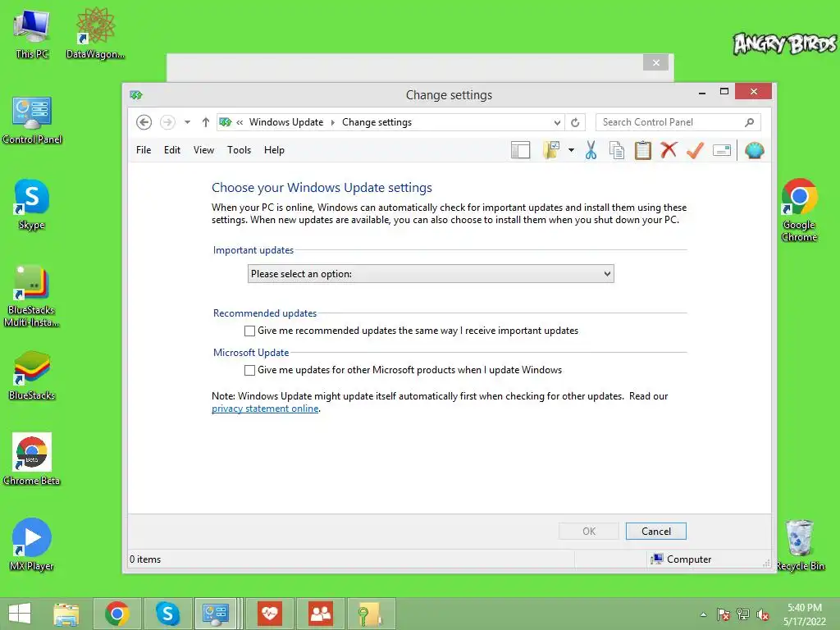Open the People app in taskbar
Viewport: 840px width, 630px height.
click(321, 614)
